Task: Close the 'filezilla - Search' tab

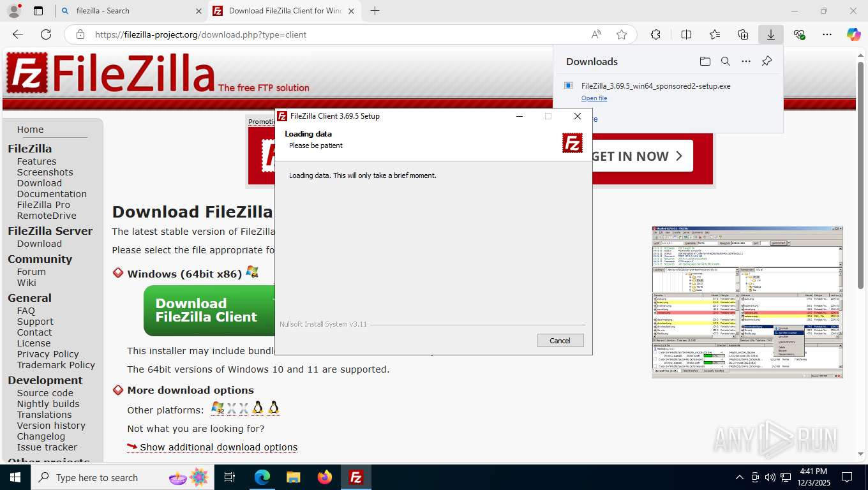Action: click(x=198, y=11)
